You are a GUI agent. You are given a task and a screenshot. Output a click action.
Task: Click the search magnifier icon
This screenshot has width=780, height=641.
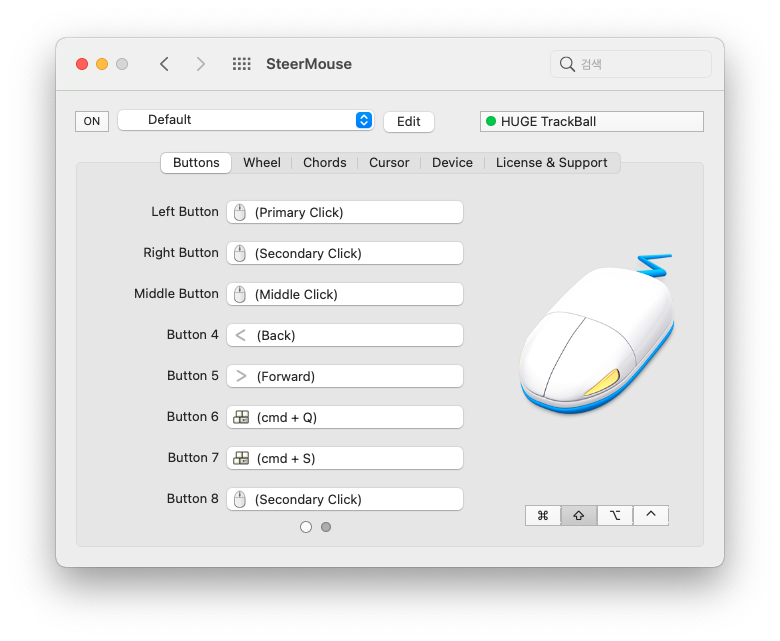click(x=567, y=64)
